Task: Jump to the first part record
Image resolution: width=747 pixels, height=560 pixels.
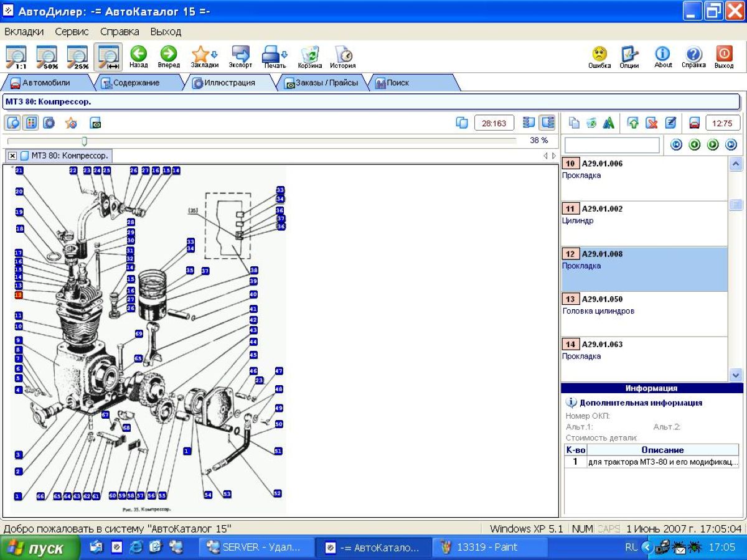Action: pos(676,144)
